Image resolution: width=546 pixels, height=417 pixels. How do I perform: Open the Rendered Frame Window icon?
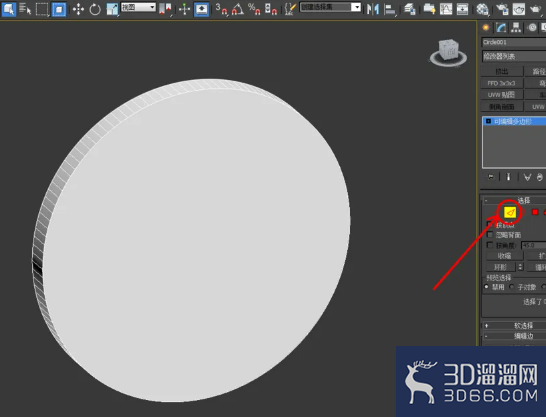[x=518, y=9]
